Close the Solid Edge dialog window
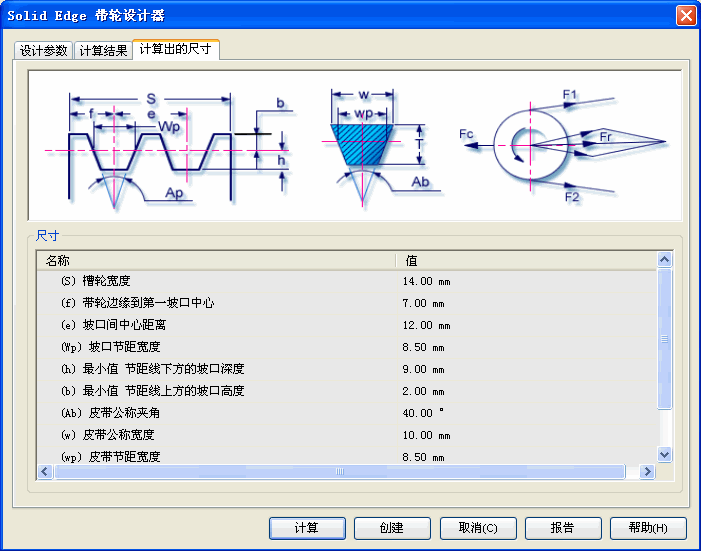Viewport: 701px width, 551px height. click(x=685, y=15)
